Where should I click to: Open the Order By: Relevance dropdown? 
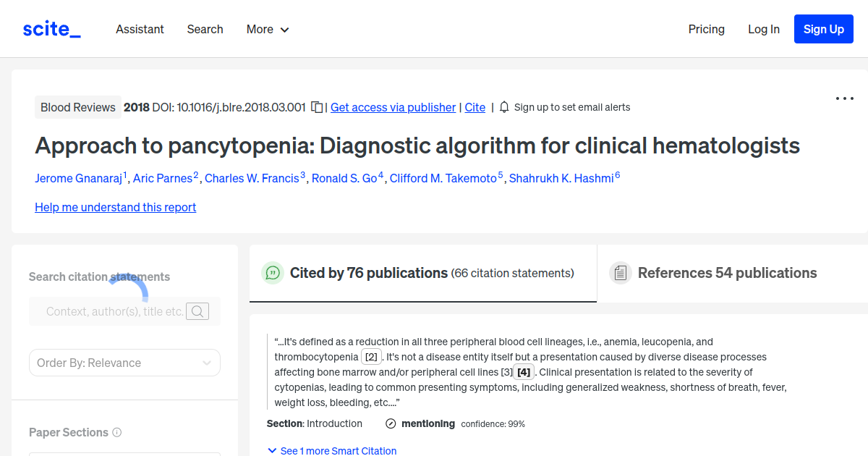[124, 363]
